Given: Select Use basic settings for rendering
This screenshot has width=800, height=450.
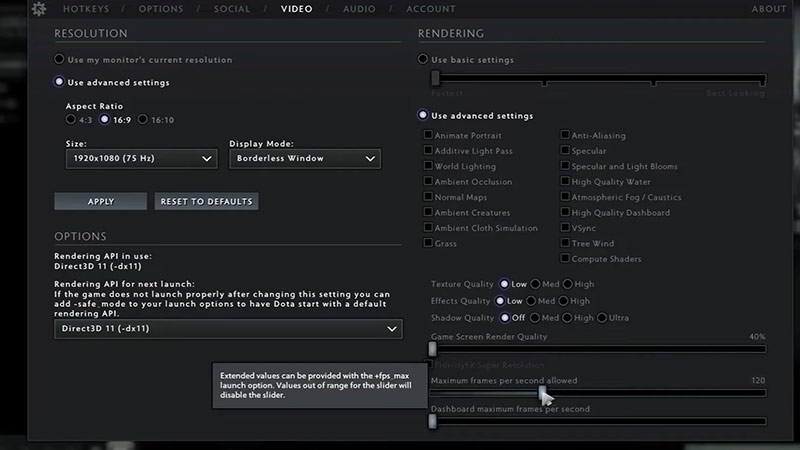Looking at the screenshot, I should tap(424, 60).
